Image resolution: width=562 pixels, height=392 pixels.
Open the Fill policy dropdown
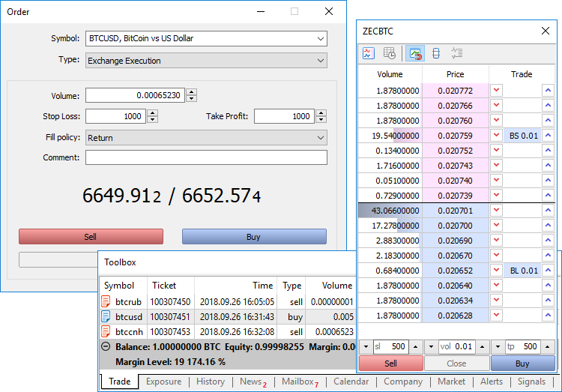pyautogui.click(x=321, y=138)
